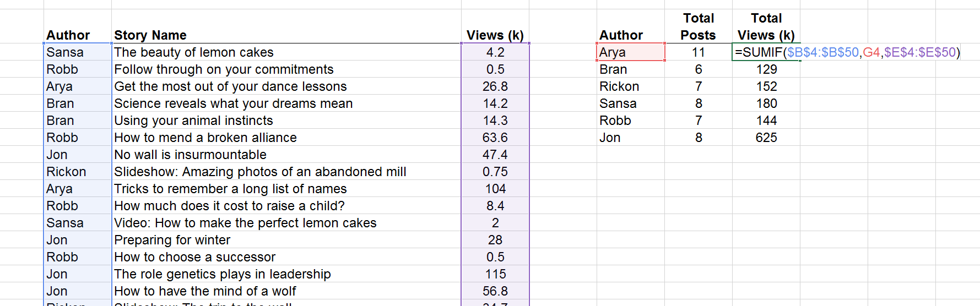The image size is (980, 306).
Task: Click Bran's total posts value 6
Action: (698, 69)
